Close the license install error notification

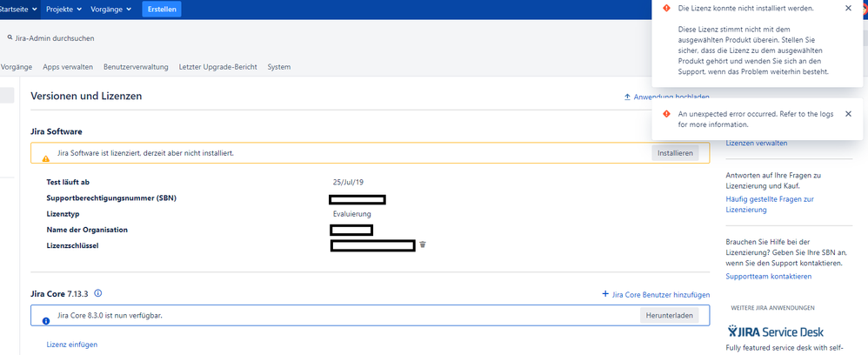[848, 8]
